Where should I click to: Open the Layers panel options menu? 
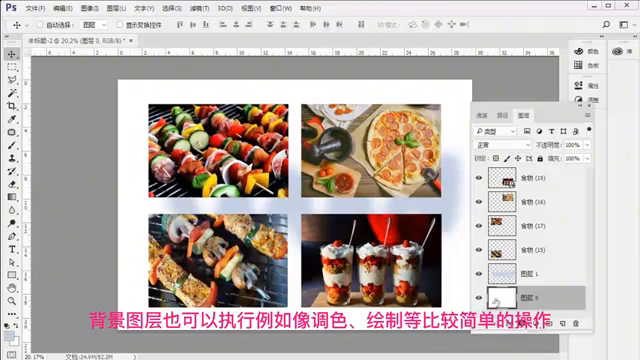(588, 116)
